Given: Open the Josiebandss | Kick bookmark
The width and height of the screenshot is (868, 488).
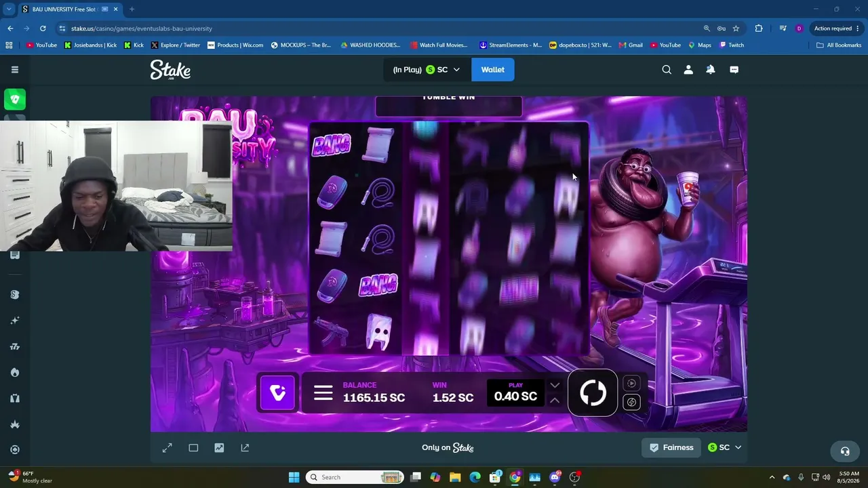Looking at the screenshot, I should click(90, 45).
